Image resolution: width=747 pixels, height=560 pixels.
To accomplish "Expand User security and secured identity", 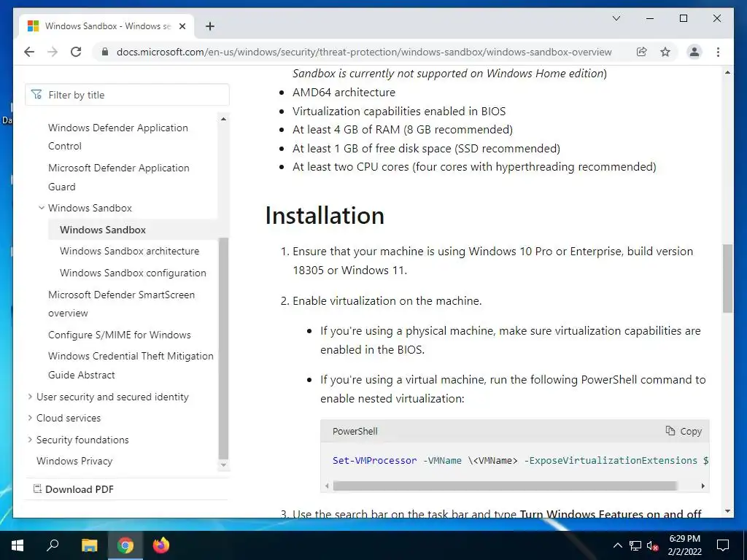I will point(30,397).
